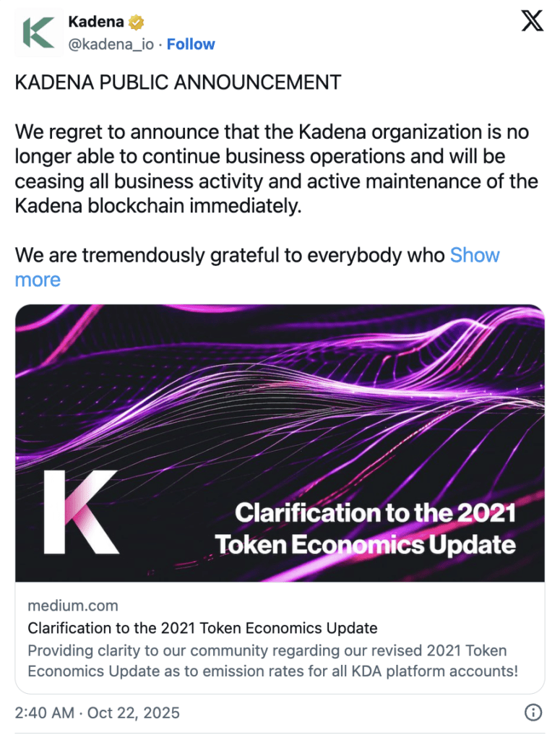Click the medium.com domain label
560x740 pixels.
click(x=72, y=606)
